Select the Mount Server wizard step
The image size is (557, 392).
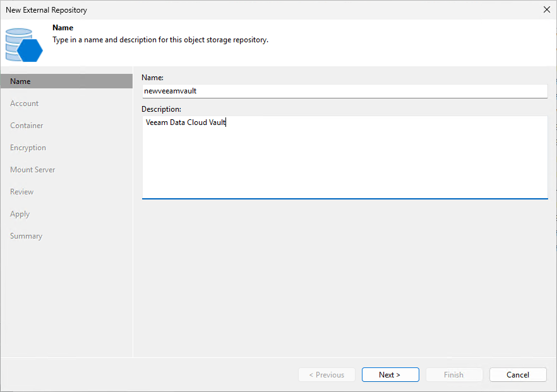click(33, 170)
